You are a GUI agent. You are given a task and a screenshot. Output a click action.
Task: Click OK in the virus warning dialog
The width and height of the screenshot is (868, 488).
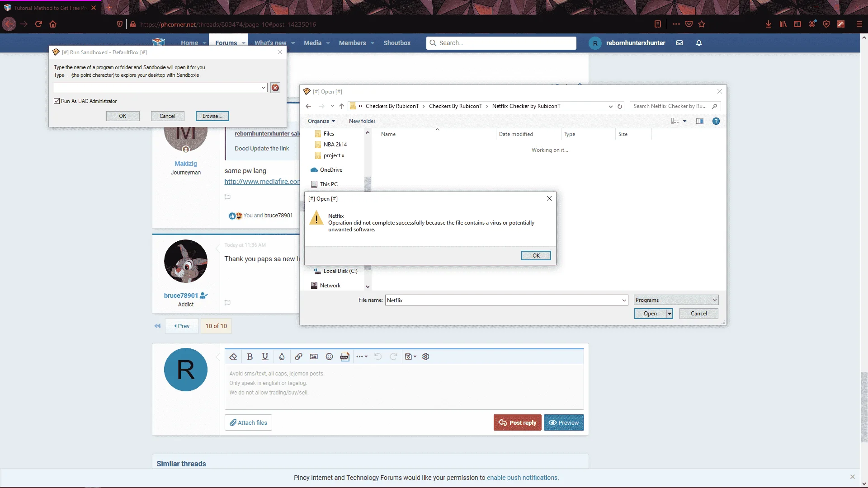pos(536,256)
